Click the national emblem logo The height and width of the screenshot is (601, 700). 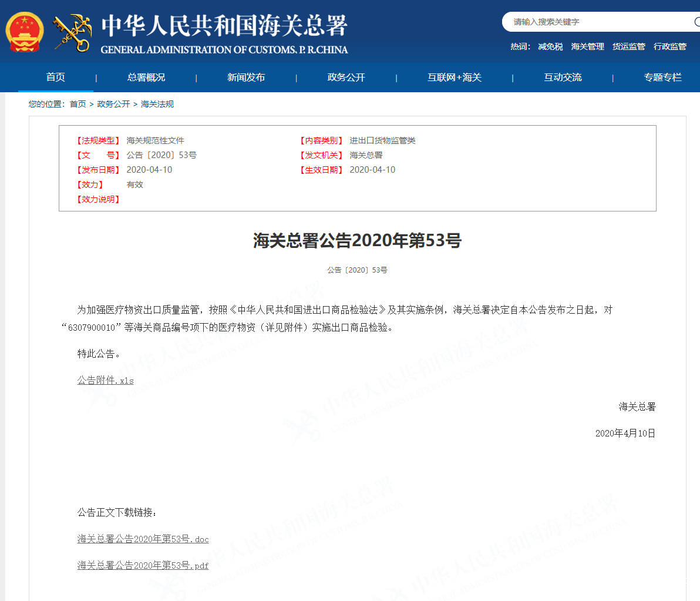pyautogui.click(x=24, y=32)
